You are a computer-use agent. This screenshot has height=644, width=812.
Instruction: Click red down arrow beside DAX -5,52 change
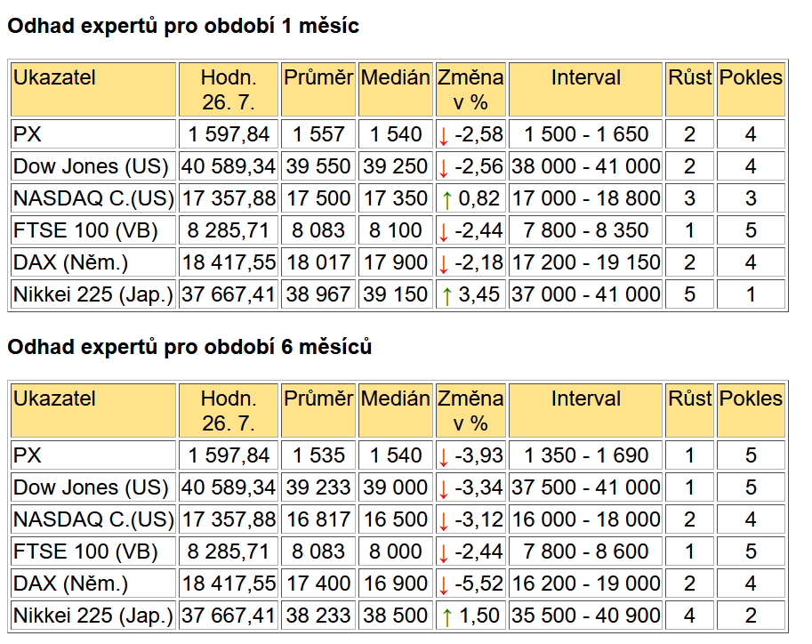(443, 585)
